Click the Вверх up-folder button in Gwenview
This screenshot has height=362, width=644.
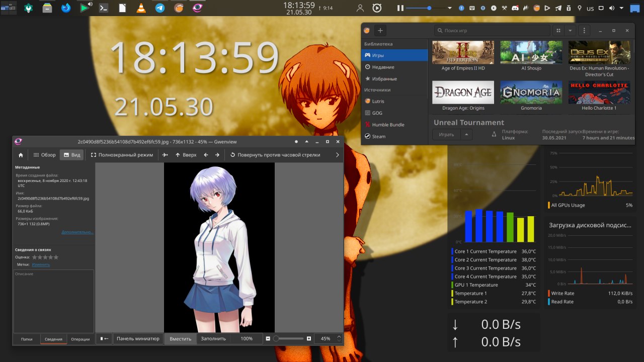[186, 155]
